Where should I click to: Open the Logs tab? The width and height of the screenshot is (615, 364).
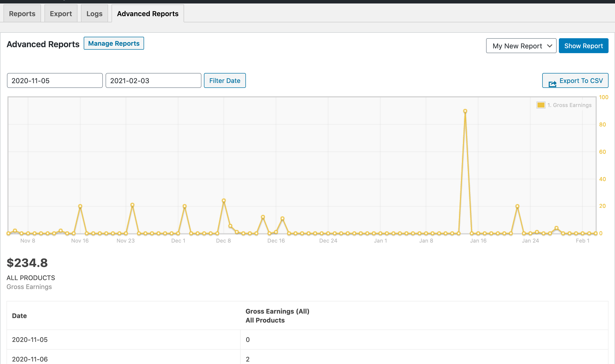click(x=94, y=14)
